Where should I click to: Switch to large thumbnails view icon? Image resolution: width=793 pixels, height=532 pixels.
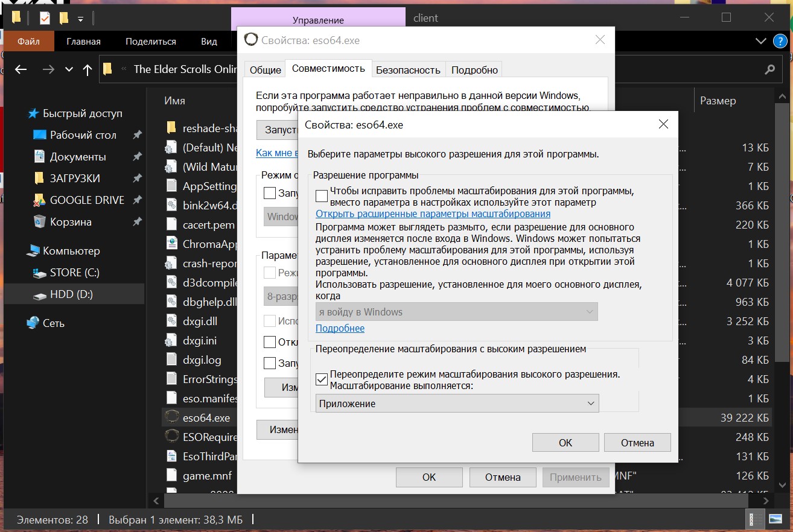click(x=775, y=519)
